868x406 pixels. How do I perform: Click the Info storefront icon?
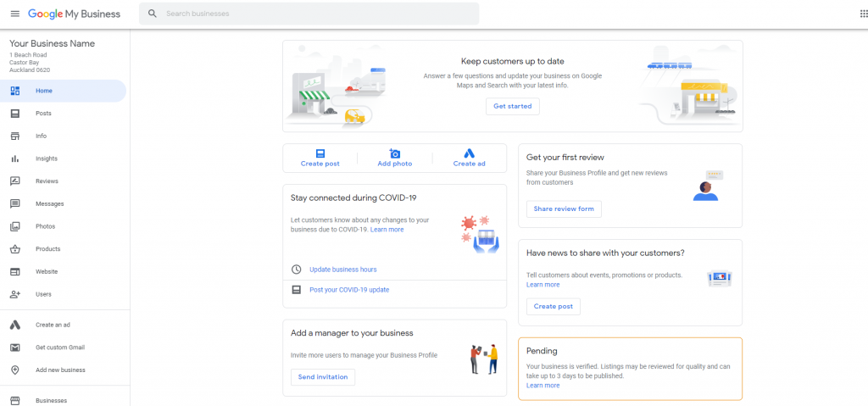(x=15, y=136)
